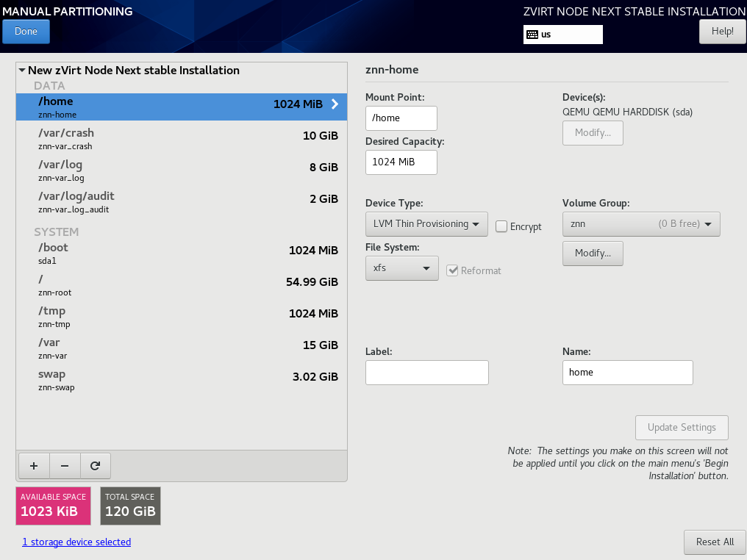Open the '1 storage device selected' link
Screen dimensions: 747x560
point(76,542)
